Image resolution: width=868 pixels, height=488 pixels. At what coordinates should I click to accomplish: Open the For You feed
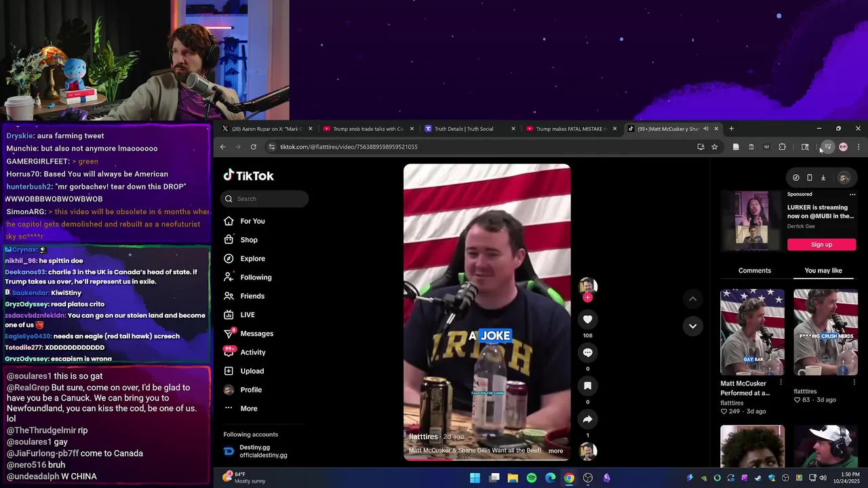245,221
